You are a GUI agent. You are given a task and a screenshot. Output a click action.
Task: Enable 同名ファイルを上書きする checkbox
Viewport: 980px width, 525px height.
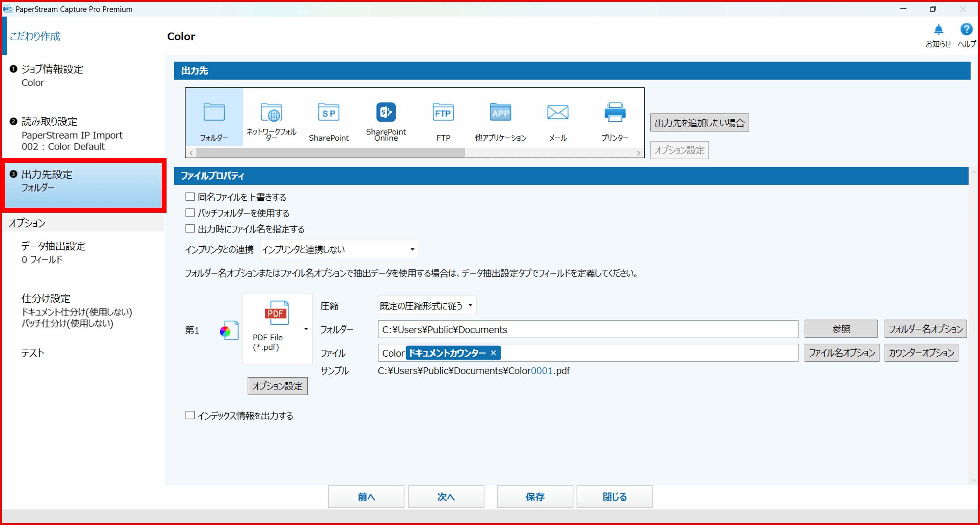[190, 197]
